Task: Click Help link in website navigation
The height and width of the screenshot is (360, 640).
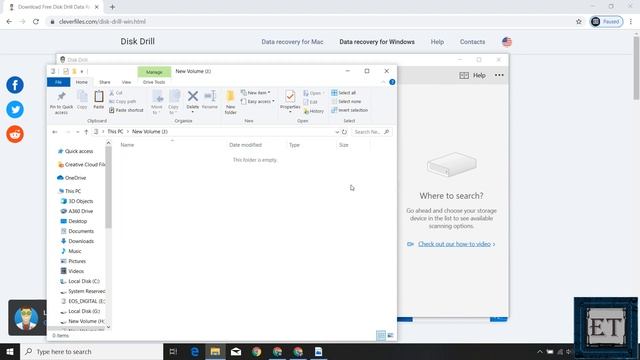Action: pyautogui.click(x=437, y=42)
